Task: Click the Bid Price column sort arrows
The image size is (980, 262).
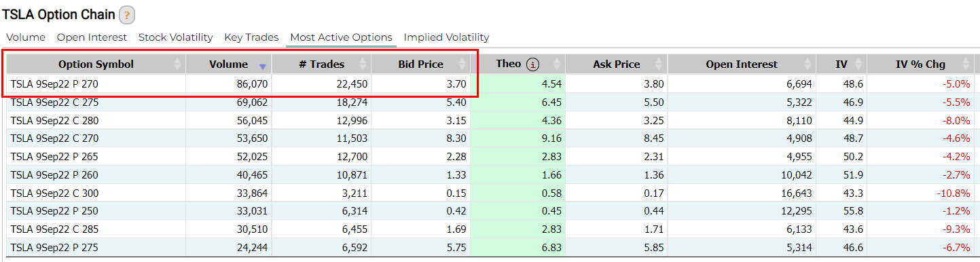Action: [462, 64]
